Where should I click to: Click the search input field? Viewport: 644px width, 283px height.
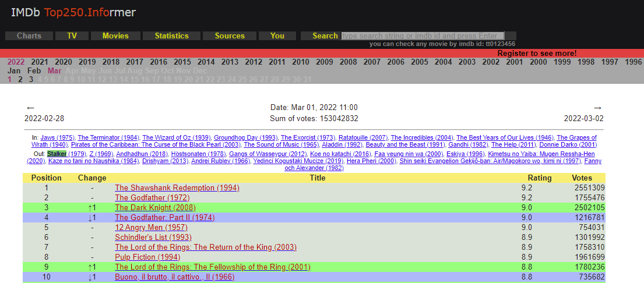[422, 36]
